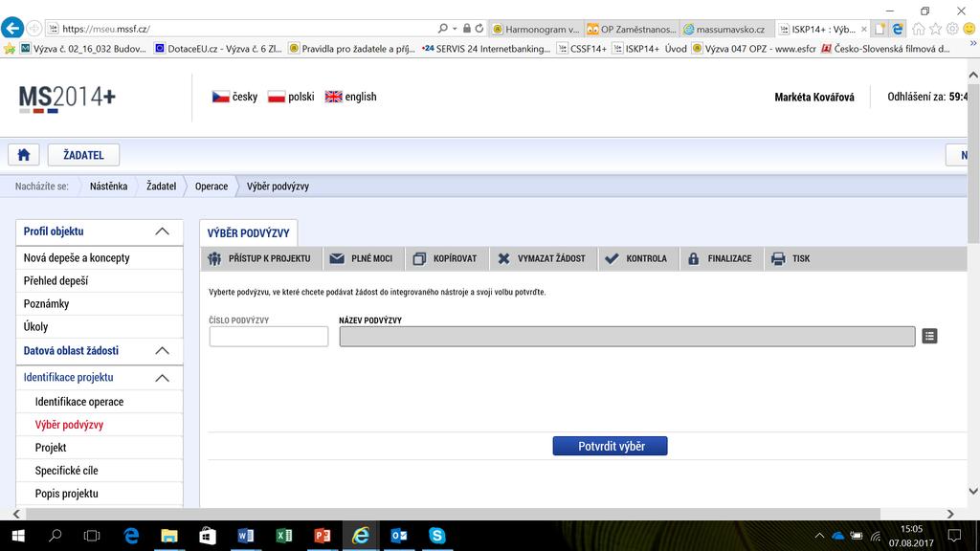Refresh the page with the reload icon
The image size is (980, 551).
coord(479,28)
